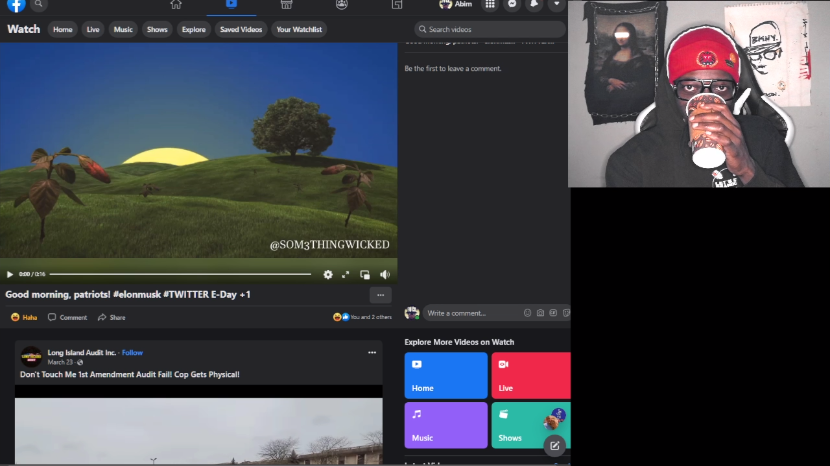830x466 pixels.
Task: Toggle picture-in-picture mini player
Action: click(x=365, y=274)
